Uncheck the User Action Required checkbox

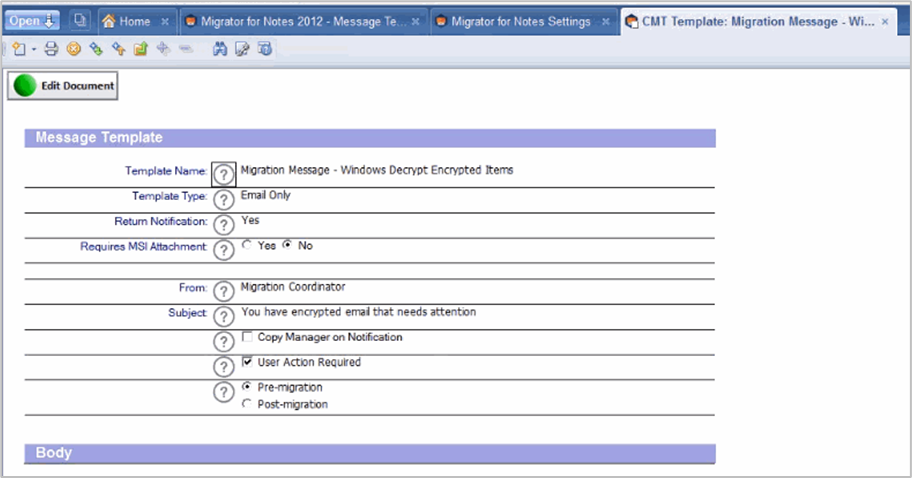[247, 362]
